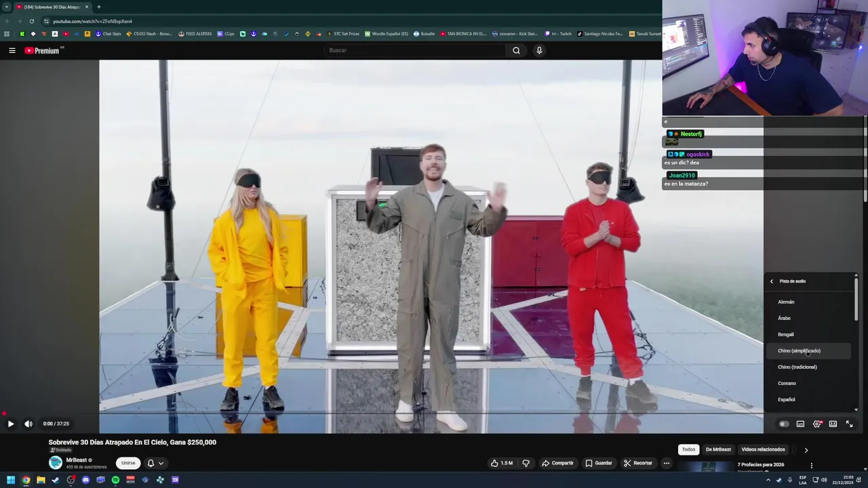Play the video
Image resolution: width=868 pixels, height=488 pixels.
(x=11, y=424)
